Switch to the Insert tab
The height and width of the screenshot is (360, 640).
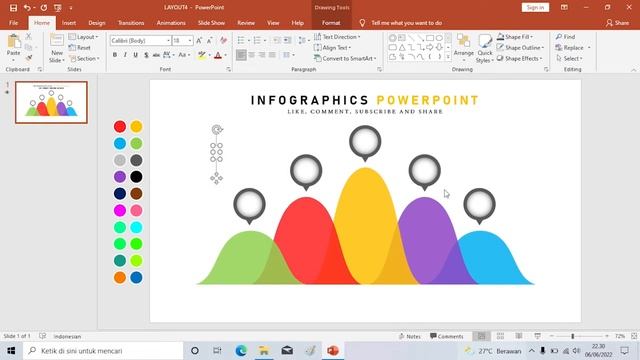tap(69, 23)
